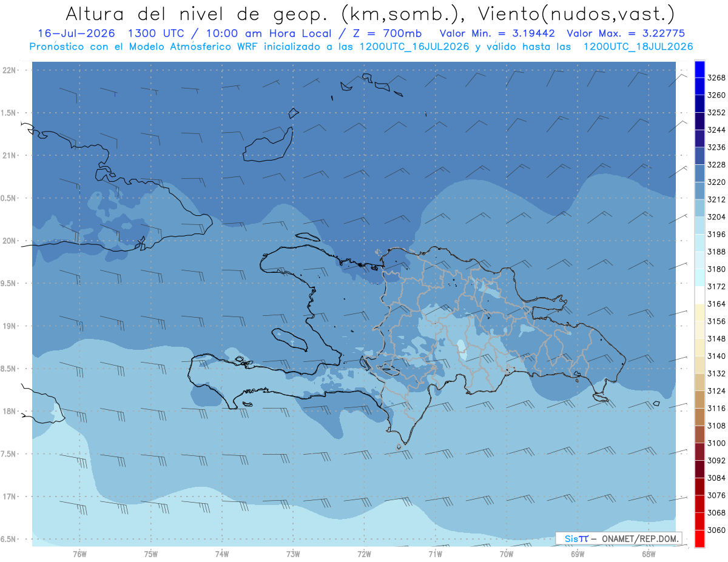The image size is (728, 562).
Task: Click the '1200UTC_18JUL2026' validity time text
Action: [638, 47]
